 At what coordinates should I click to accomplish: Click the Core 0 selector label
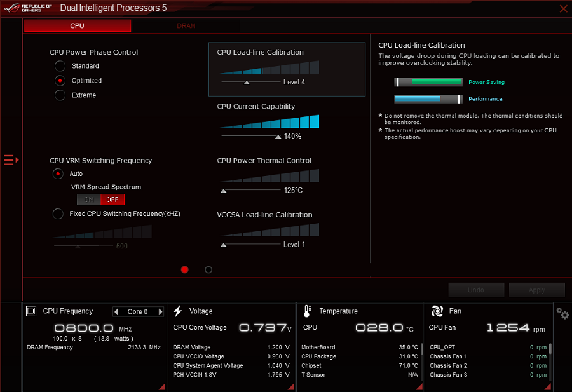coord(137,312)
